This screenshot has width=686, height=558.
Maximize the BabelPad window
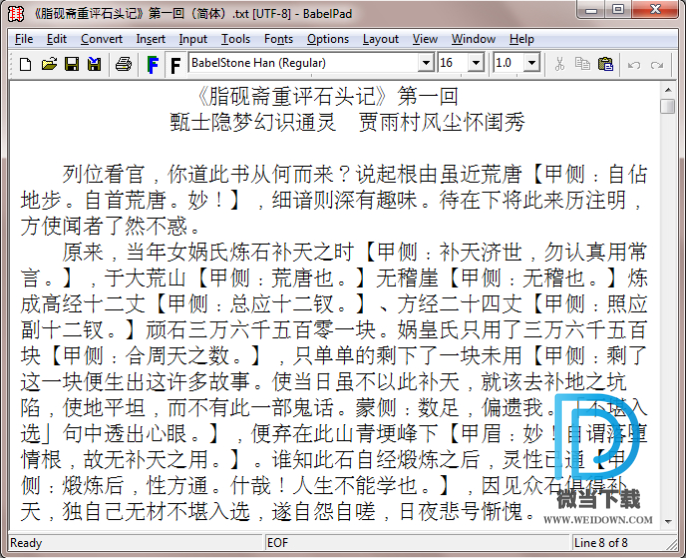coord(617,10)
